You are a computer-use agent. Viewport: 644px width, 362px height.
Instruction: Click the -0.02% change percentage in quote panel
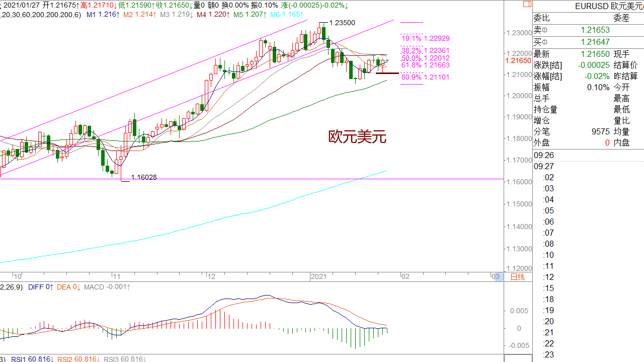(x=597, y=76)
